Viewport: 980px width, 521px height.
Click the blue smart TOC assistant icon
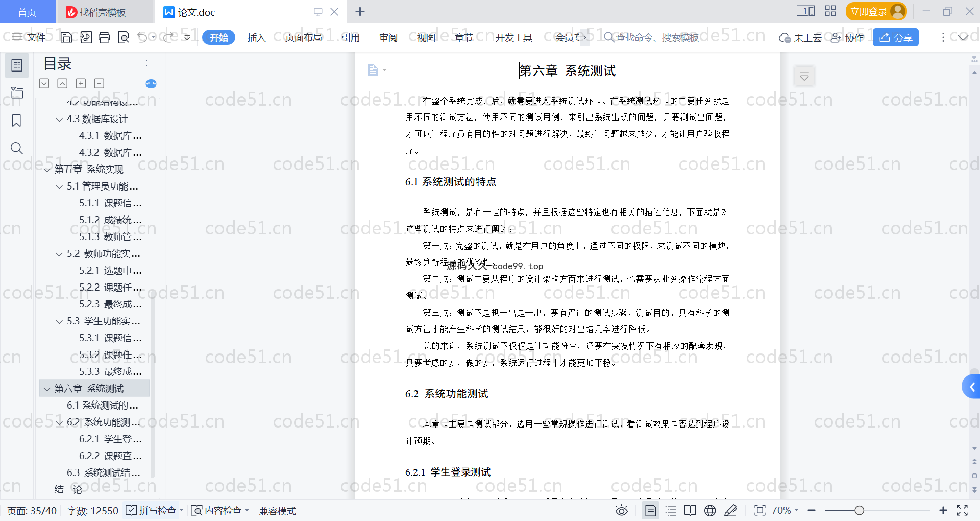[x=151, y=84]
